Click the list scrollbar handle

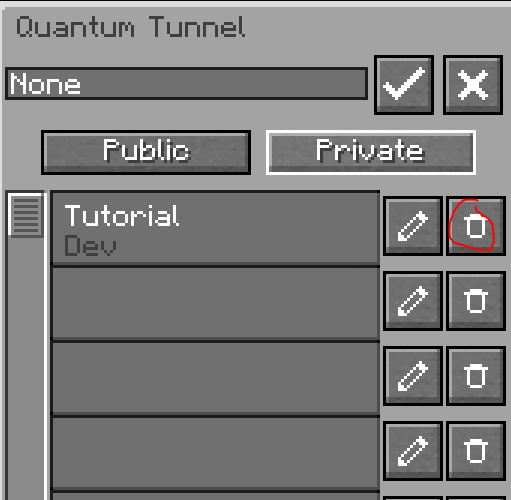click(x=26, y=215)
